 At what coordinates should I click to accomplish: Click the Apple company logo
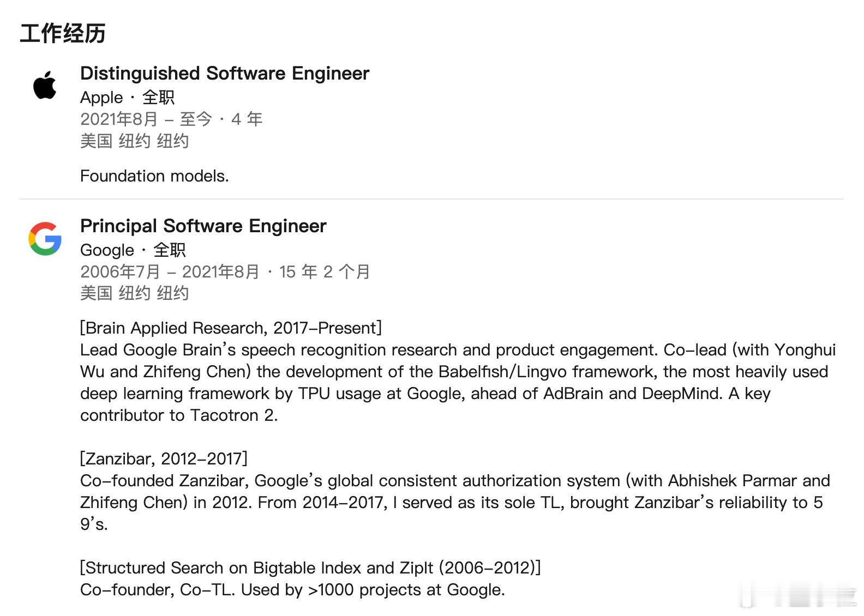[x=45, y=85]
